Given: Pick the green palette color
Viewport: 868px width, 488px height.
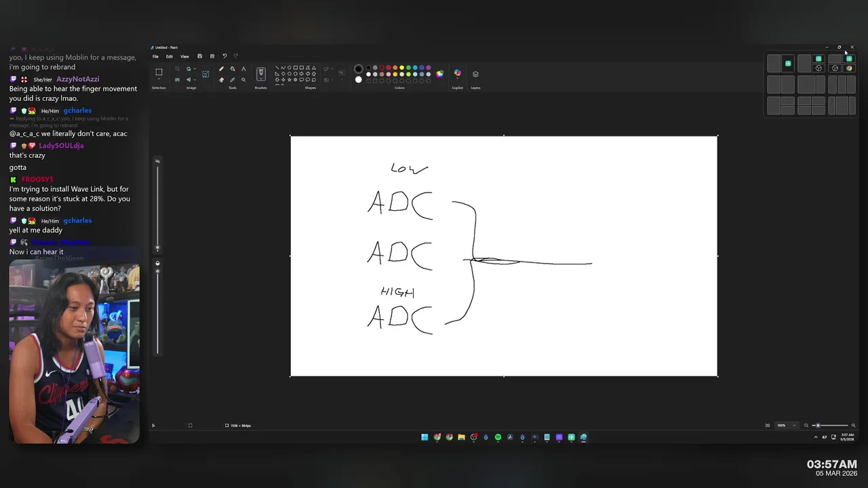Looking at the screenshot, I should click(x=408, y=68).
